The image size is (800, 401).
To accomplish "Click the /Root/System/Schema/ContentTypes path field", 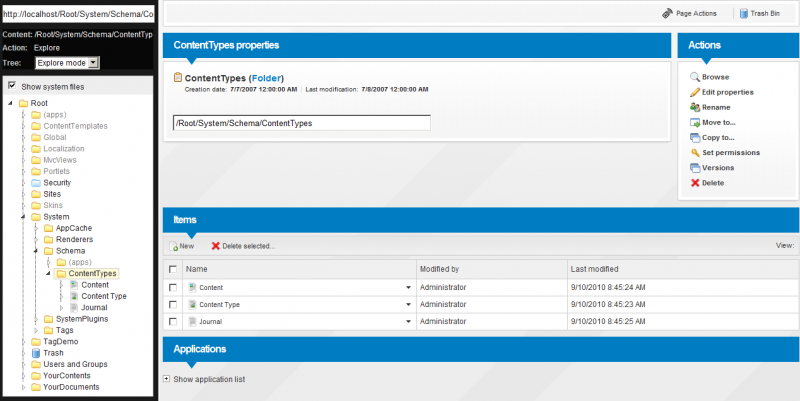I will pyautogui.click(x=302, y=123).
